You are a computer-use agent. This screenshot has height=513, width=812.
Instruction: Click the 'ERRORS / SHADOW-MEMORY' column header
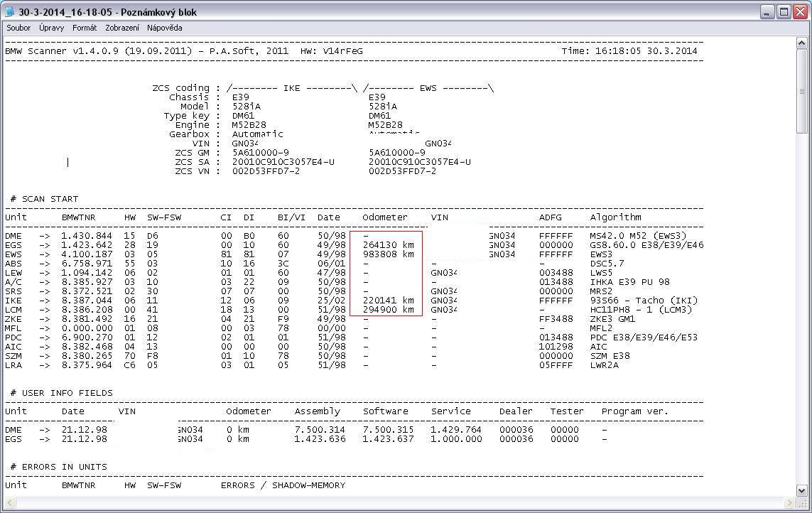[x=283, y=485]
